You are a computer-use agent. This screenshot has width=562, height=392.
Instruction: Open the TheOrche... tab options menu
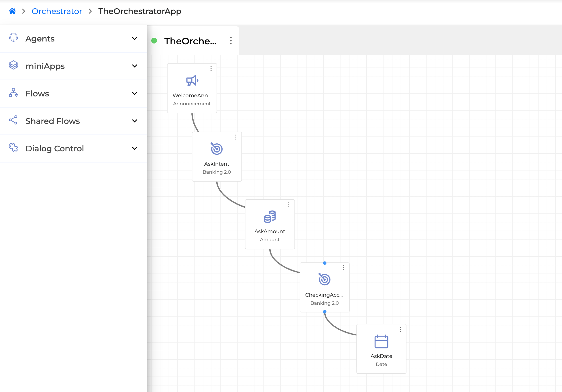231,41
